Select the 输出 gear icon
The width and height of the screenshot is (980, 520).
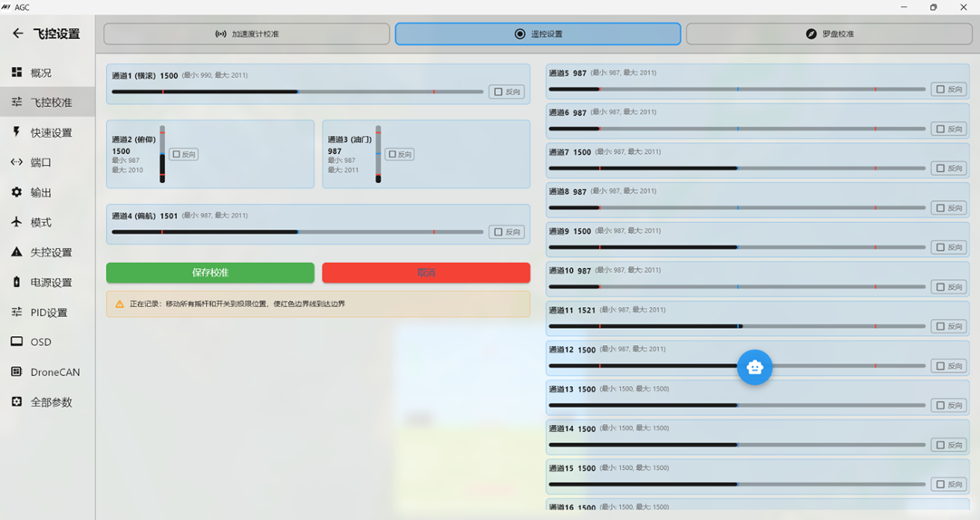[x=16, y=192]
